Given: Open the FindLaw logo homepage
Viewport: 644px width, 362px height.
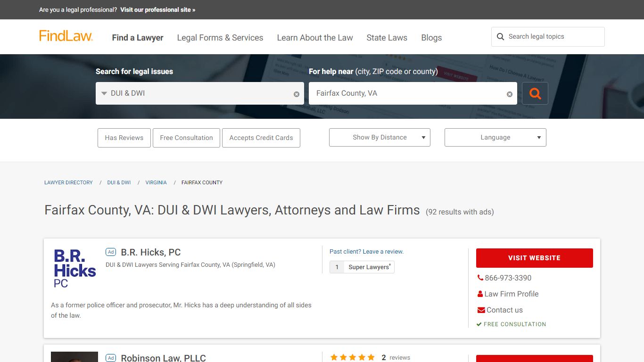Looking at the screenshot, I should [x=66, y=36].
